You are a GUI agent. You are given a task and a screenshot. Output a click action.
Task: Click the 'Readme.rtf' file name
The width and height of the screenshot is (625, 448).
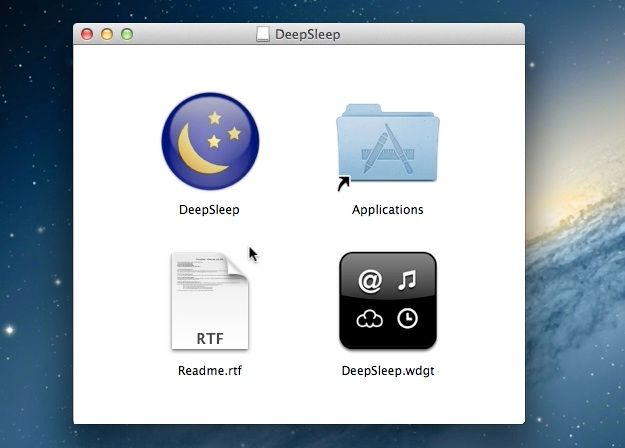210,371
